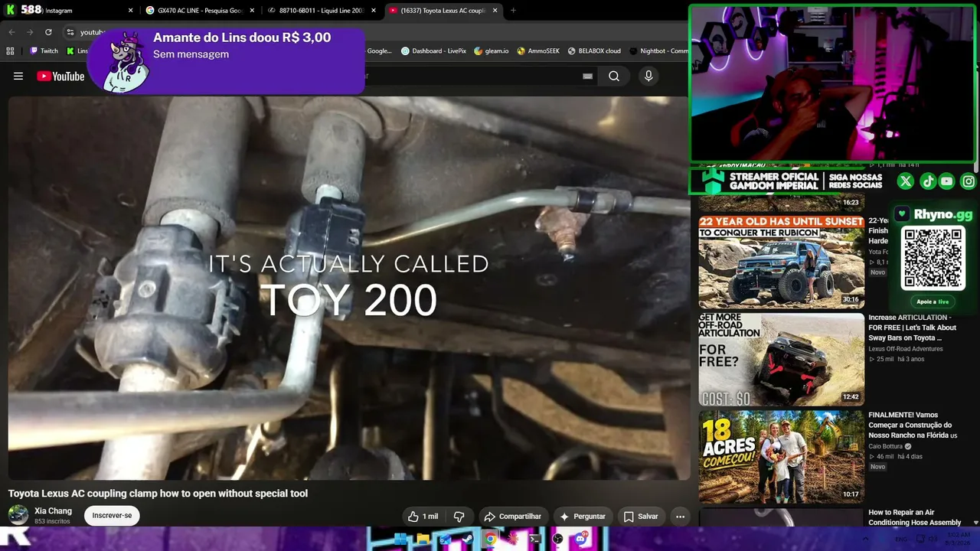Click the TikTok icon on stream overlay
Viewport: 980px width, 551px height.
pyautogui.click(x=927, y=181)
